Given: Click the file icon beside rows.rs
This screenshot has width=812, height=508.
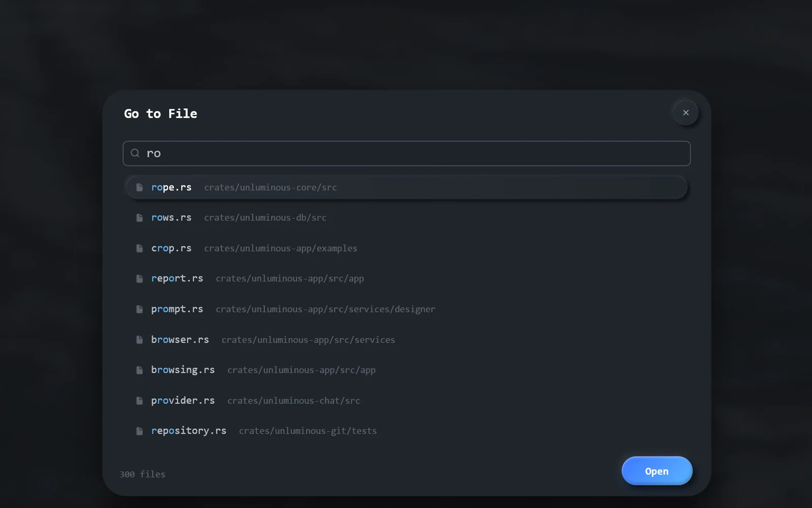Looking at the screenshot, I should point(140,218).
